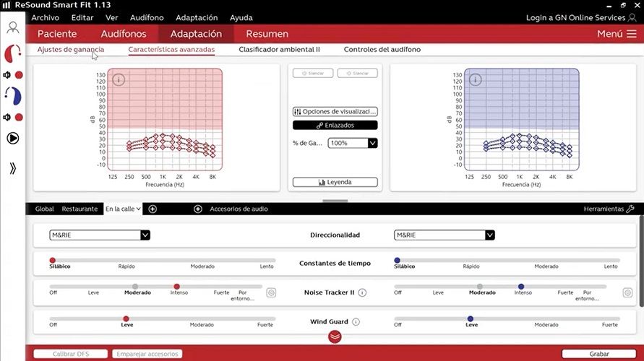Open the patient profile icon in sidebar
Screen dimensions: 644x361
click(13, 27)
